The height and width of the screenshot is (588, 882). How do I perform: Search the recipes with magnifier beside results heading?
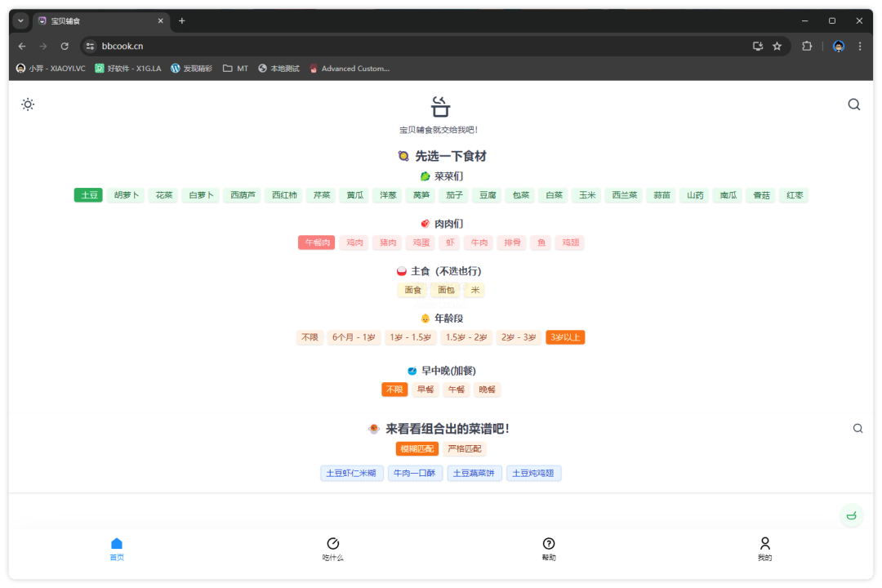tap(857, 428)
